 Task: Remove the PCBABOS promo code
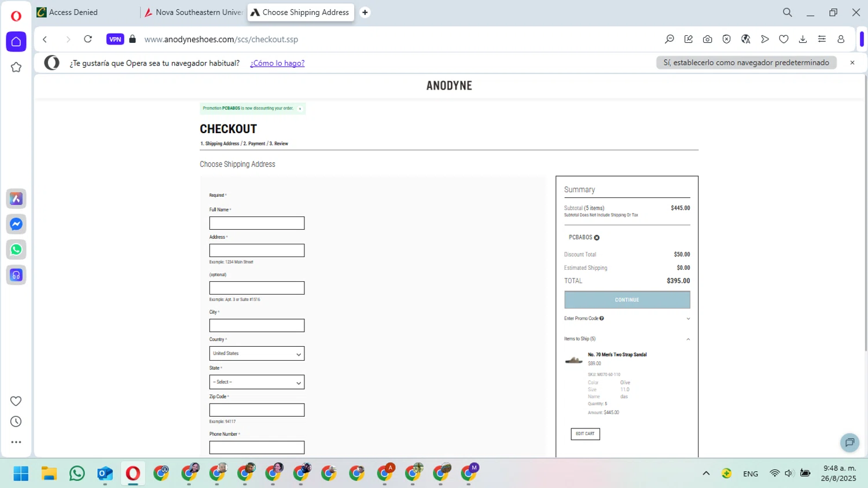click(x=597, y=237)
